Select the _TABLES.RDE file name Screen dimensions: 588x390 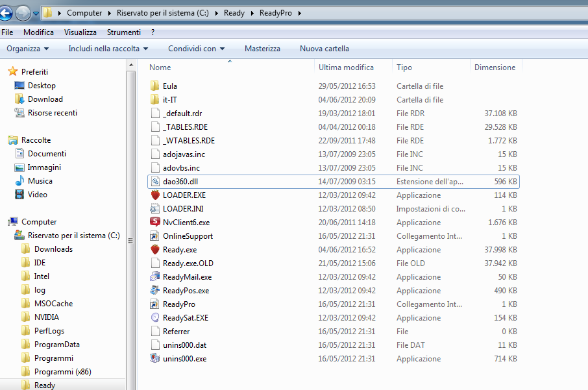[185, 127]
